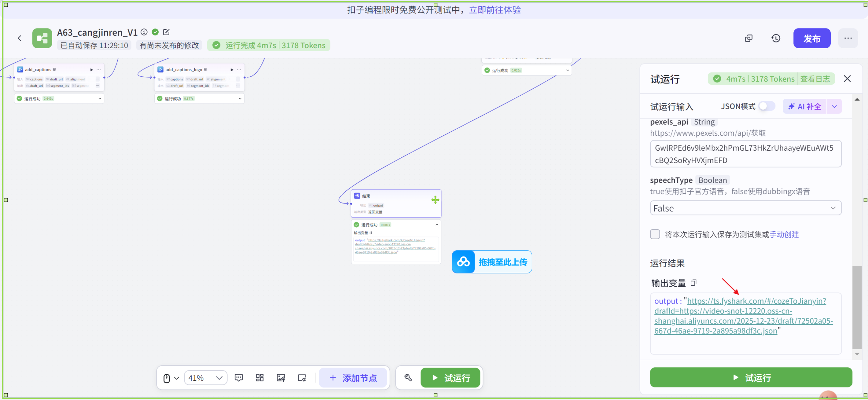Check the save run input as test set checkbox

655,234
